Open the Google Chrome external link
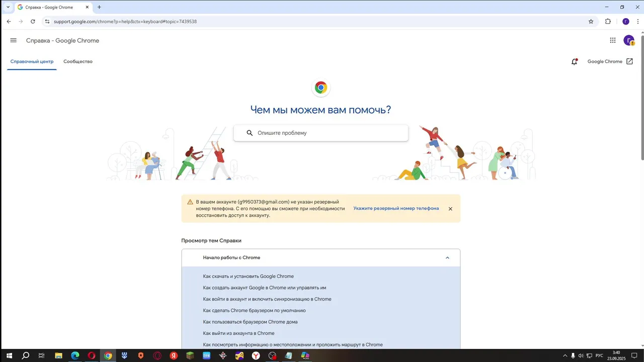644x362 pixels. [x=610, y=61]
